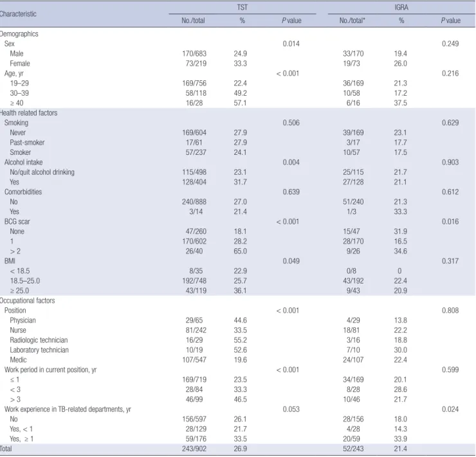Screen dimensions: 476x457
Task: Click the 'Total' row label
Action: pos(6,449)
